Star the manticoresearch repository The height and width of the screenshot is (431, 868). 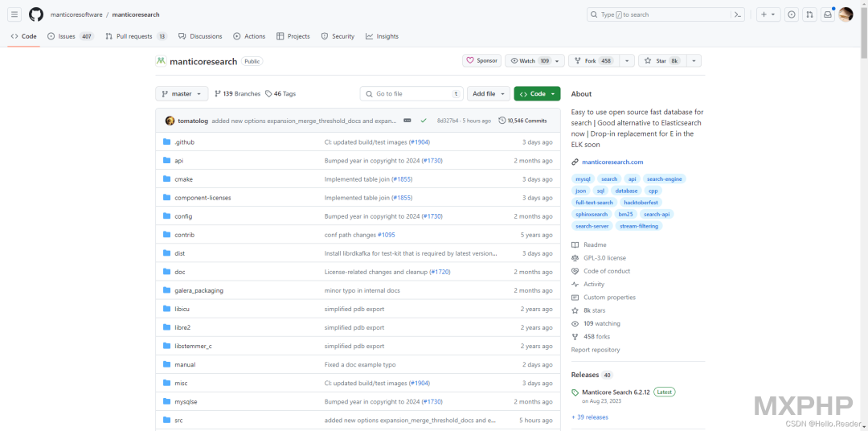(x=662, y=61)
